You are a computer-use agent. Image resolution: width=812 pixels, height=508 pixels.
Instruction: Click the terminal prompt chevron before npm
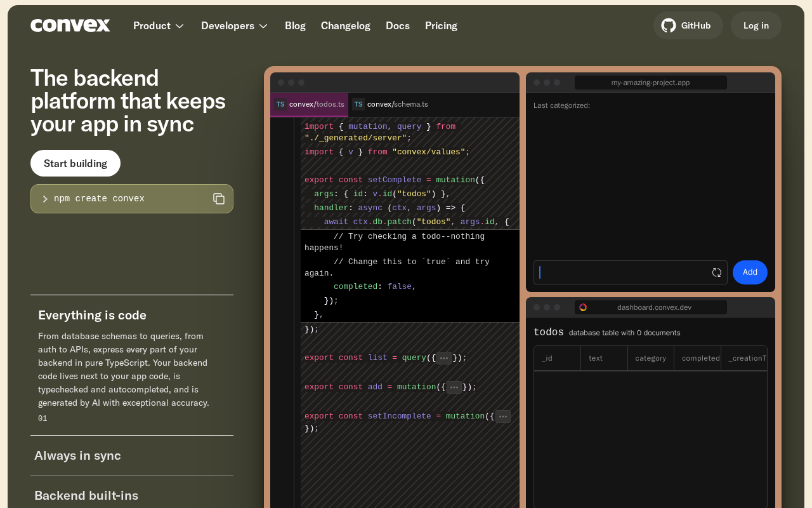click(45, 199)
